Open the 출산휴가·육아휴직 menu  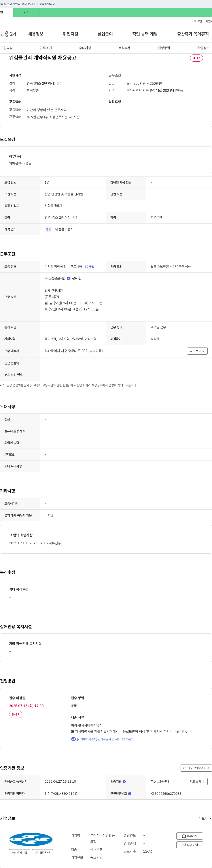[x=193, y=34]
